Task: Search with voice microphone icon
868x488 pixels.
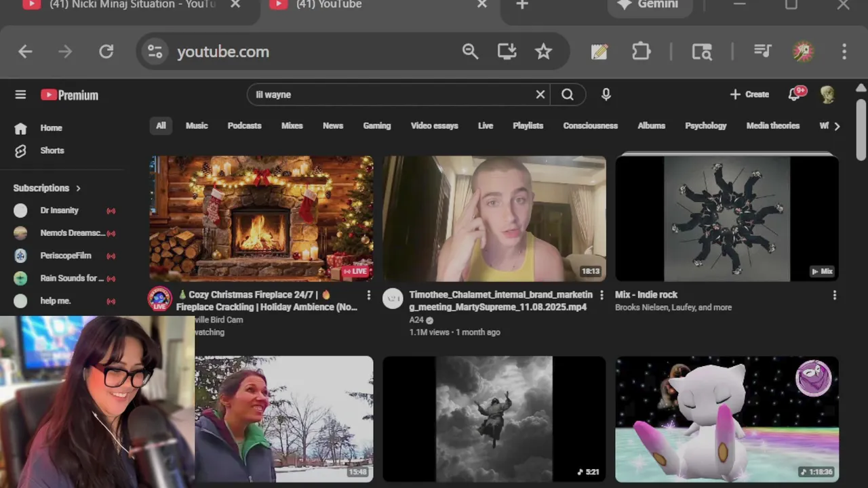Action: (x=606, y=95)
